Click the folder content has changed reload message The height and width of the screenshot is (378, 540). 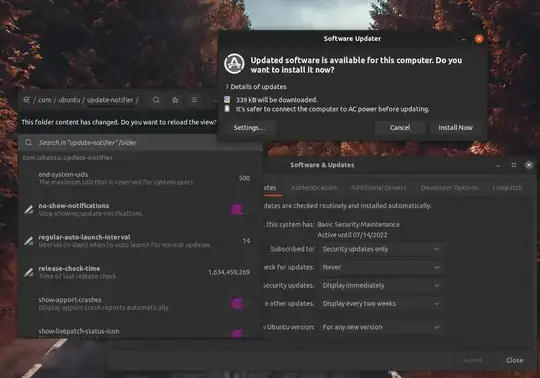click(x=119, y=122)
